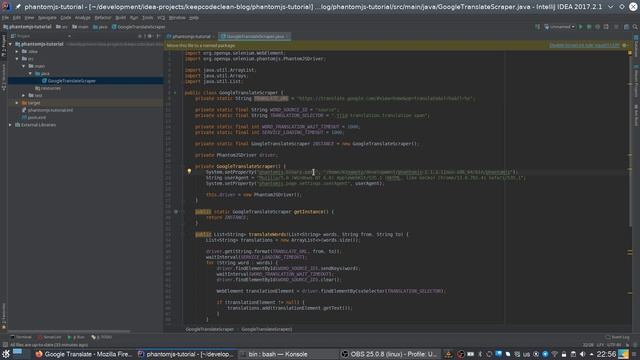
Task: Click the link in the yellow notification banner
Action: (x=584, y=45)
